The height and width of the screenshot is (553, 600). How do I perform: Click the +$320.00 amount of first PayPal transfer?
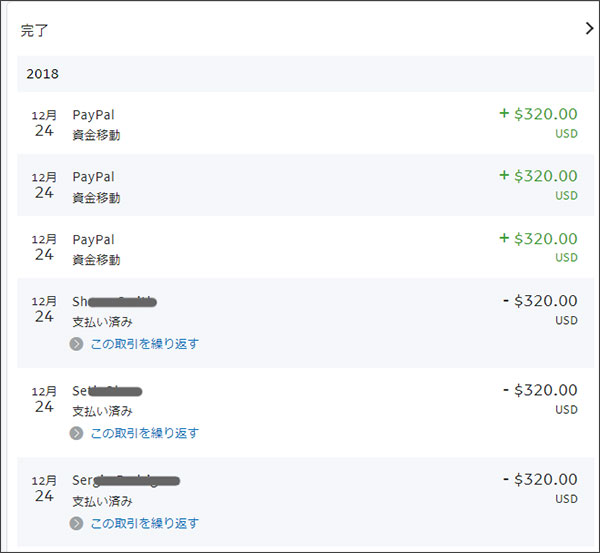pyautogui.click(x=538, y=114)
